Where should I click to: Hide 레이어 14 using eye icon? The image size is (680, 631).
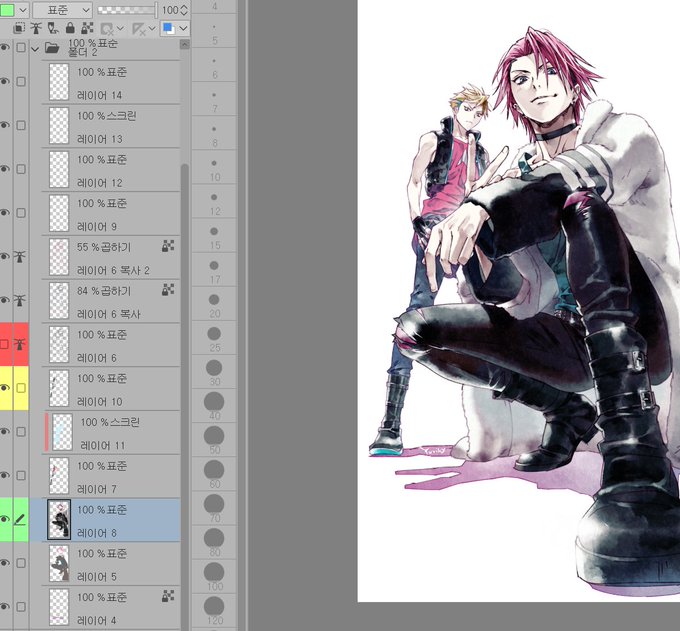click(x=5, y=82)
